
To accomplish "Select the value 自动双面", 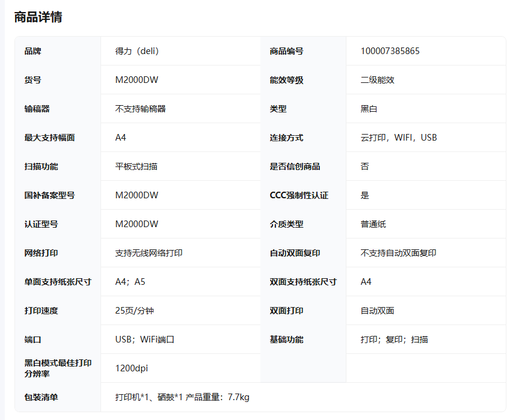I will click(x=377, y=311).
